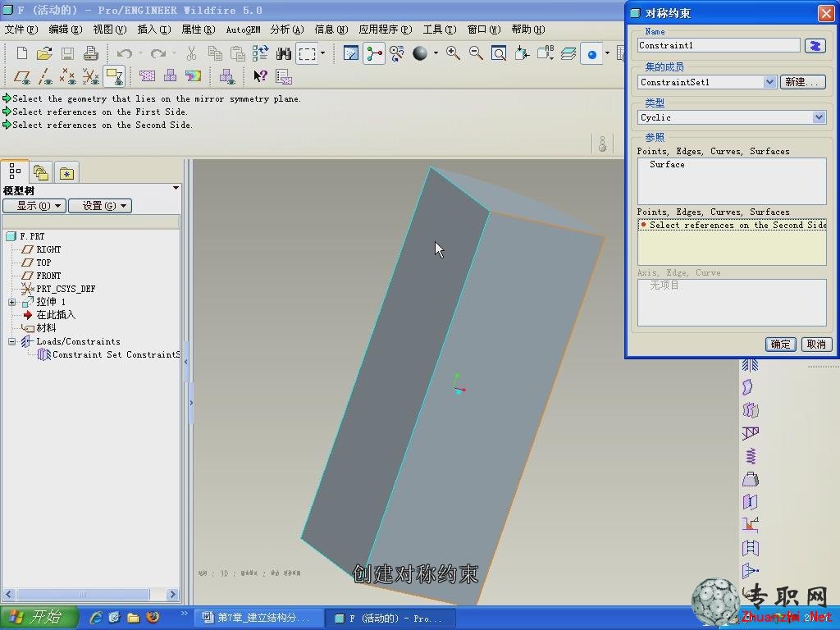840x630 pixels.
Task: Toggle datum axis display
Action: [45, 76]
